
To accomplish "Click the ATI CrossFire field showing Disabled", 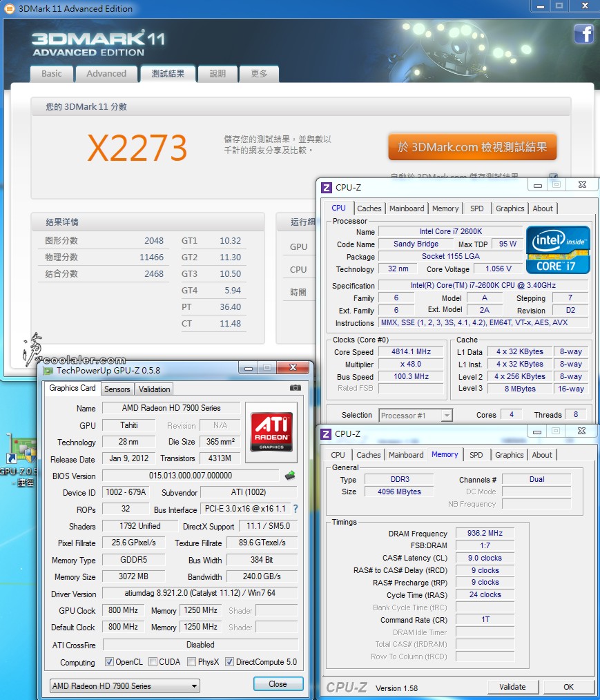I will tap(200, 645).
